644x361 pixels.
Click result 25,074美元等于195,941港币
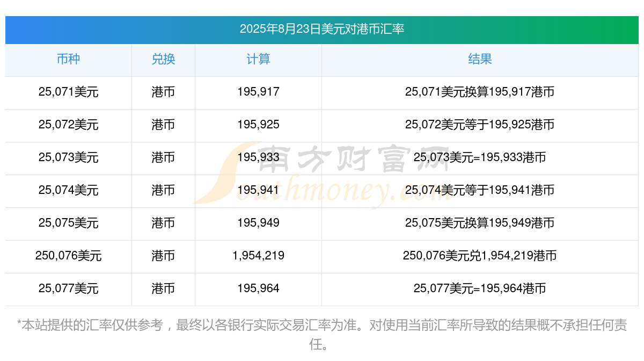pyautogui.click(x=480, y=190)
